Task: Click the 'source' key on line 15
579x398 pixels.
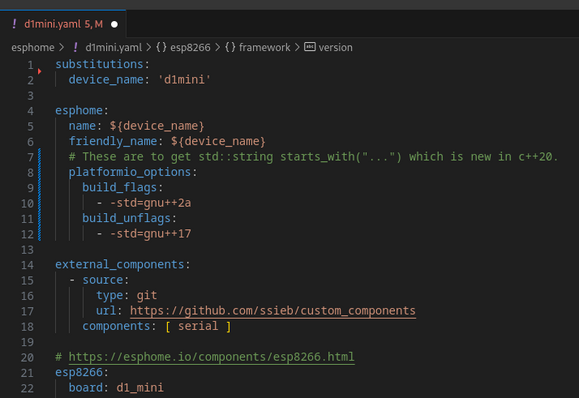Action: [103, 280]
